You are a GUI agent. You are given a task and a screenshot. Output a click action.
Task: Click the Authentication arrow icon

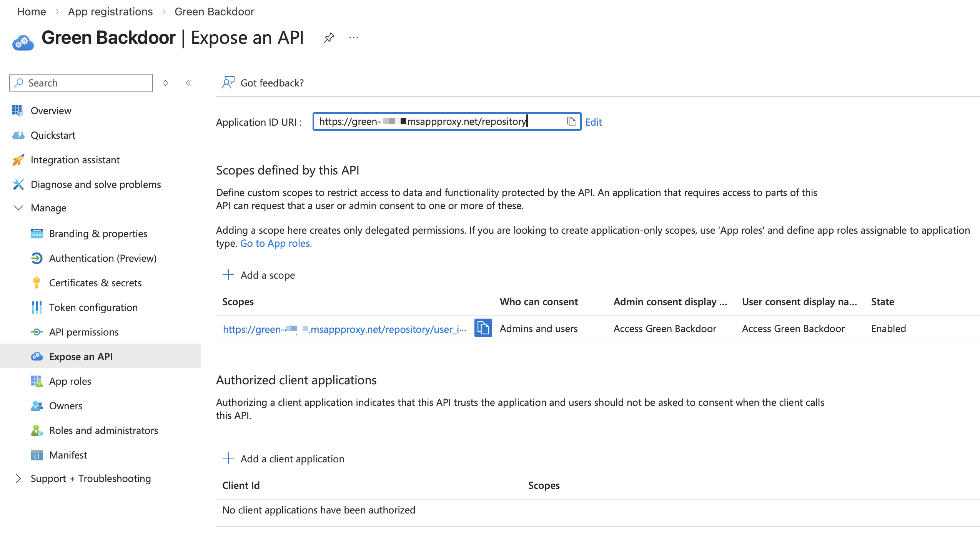[x=37, y=258]
